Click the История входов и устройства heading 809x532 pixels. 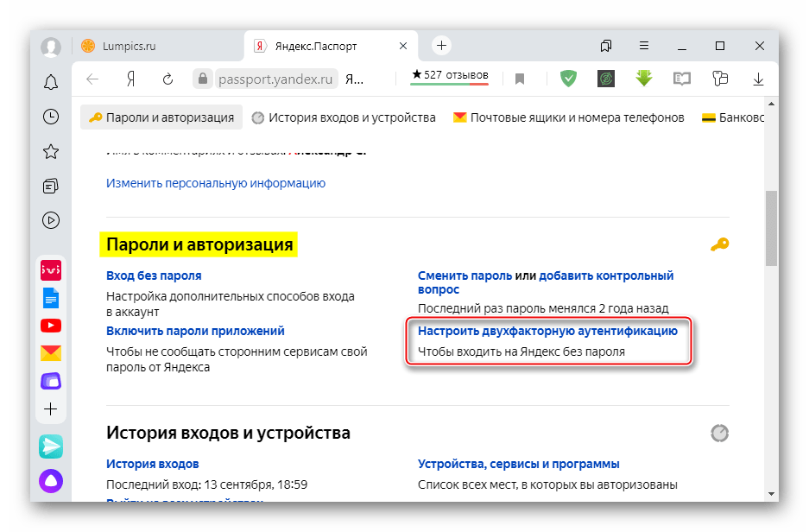228,433
